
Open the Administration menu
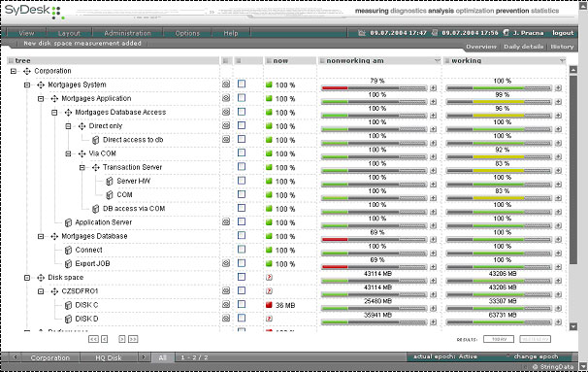(127, 33)
